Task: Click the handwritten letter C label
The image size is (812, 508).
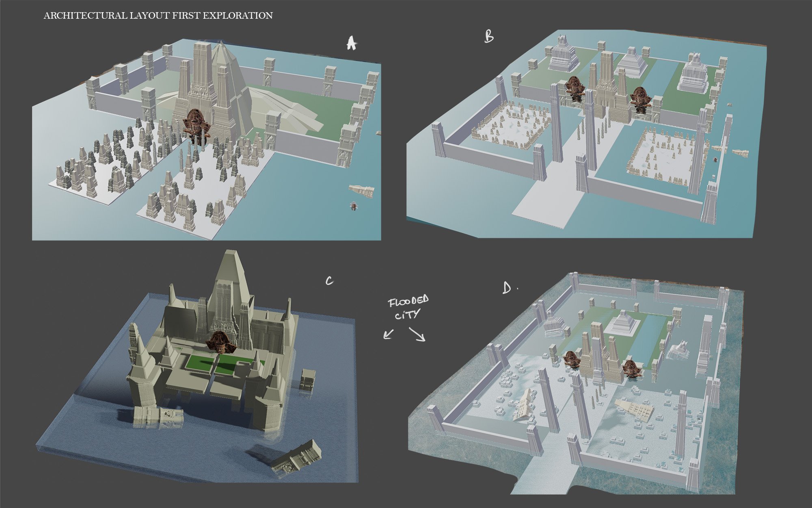Action: point(329,280)
